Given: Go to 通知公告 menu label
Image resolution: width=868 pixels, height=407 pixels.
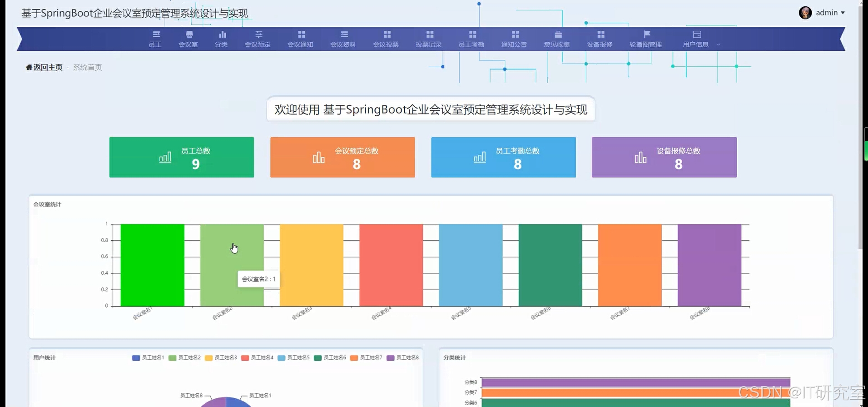Looking at the screenshot, I should pyautogui.click(x=514, y=45).
